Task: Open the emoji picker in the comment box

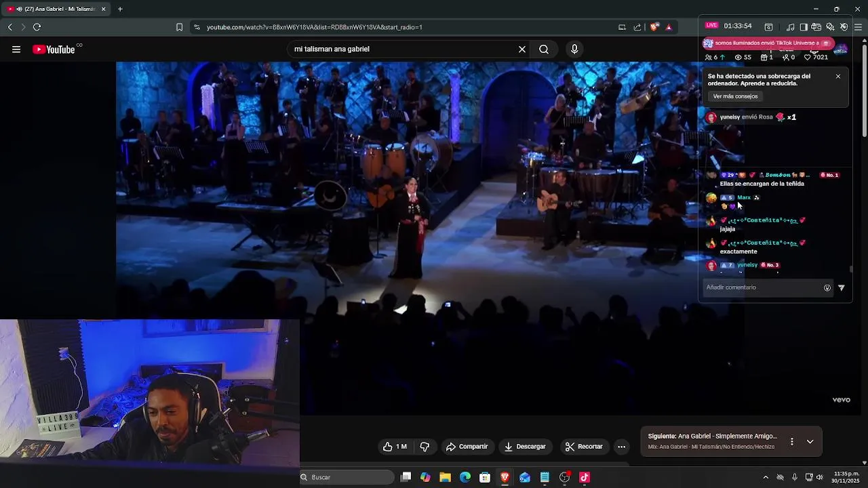Action: (x=827, y=288)
